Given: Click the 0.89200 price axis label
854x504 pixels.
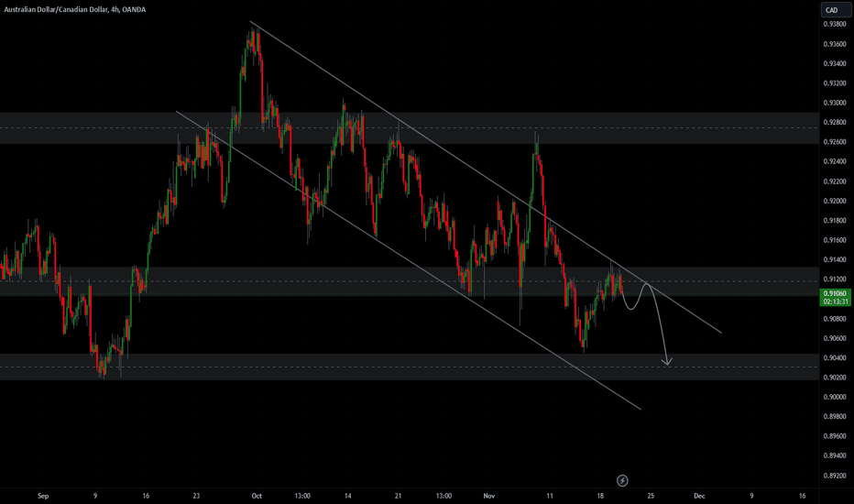Looking at the screenshot, I should 835,476.
